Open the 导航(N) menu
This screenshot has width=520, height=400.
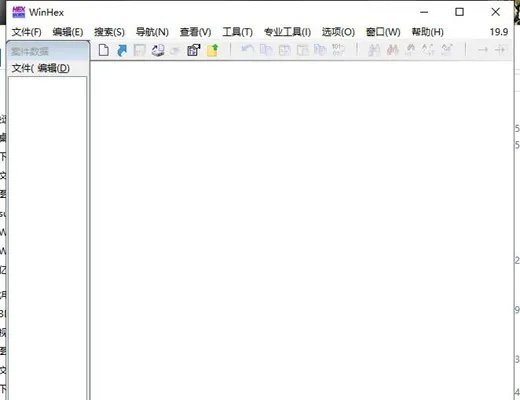coord(152,32)
